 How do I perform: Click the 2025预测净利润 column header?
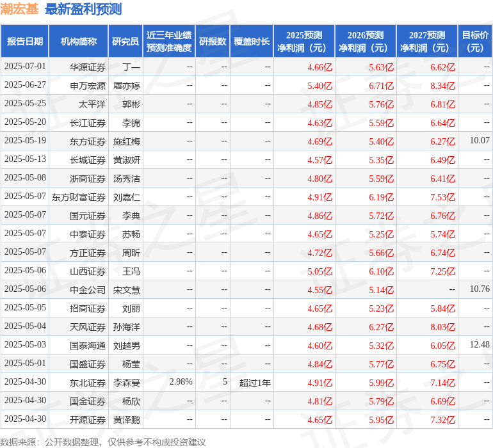point(304,41)
